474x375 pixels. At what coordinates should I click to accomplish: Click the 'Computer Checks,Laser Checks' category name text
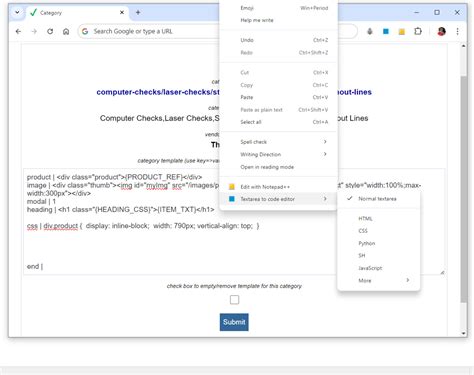[160, 118]
